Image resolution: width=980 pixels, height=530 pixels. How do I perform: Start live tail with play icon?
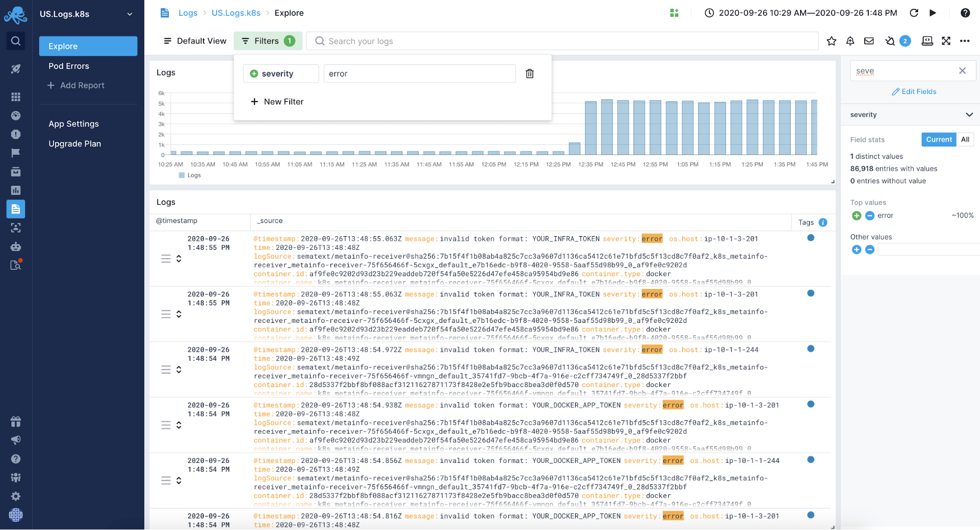932,13
